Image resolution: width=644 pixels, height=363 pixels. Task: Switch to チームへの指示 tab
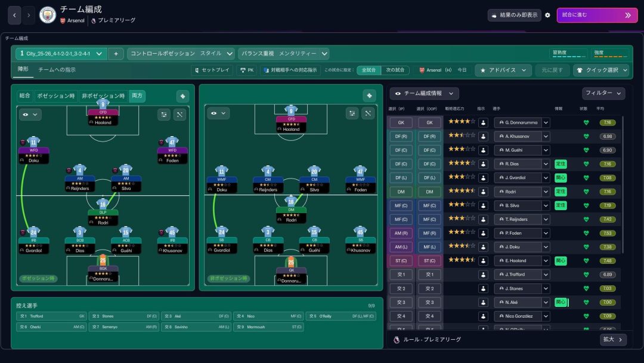[57, 70]
